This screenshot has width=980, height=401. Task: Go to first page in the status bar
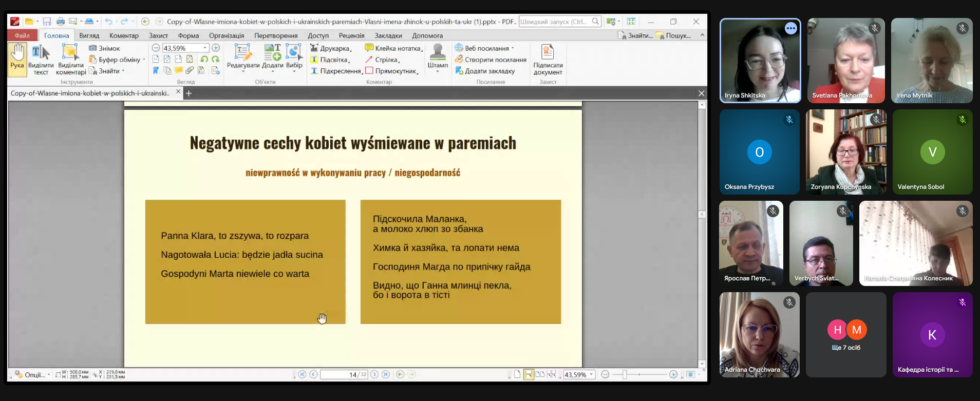tap(302, 374)
